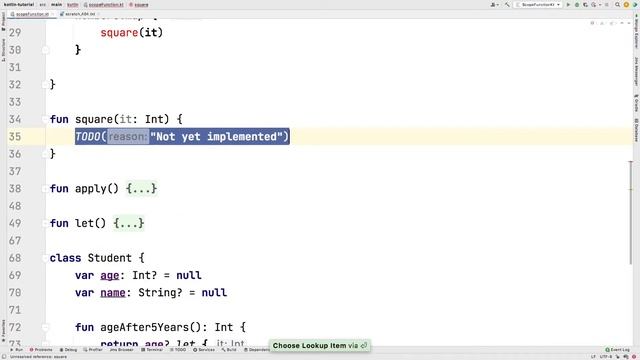Click the square(it) call on line 29
640x360 pixels.
coord(131,33)
